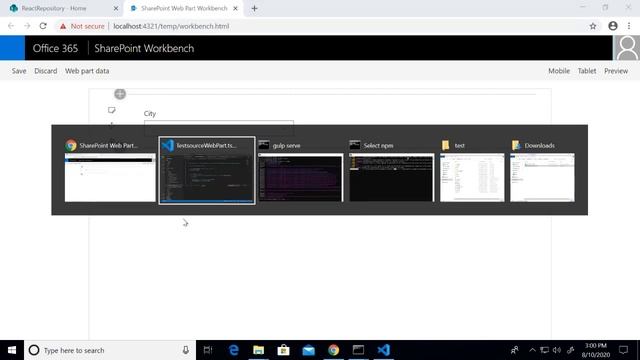Open the Action Center notifications icon
Screen dimensions: 640x360
click(x=623, y=350)
